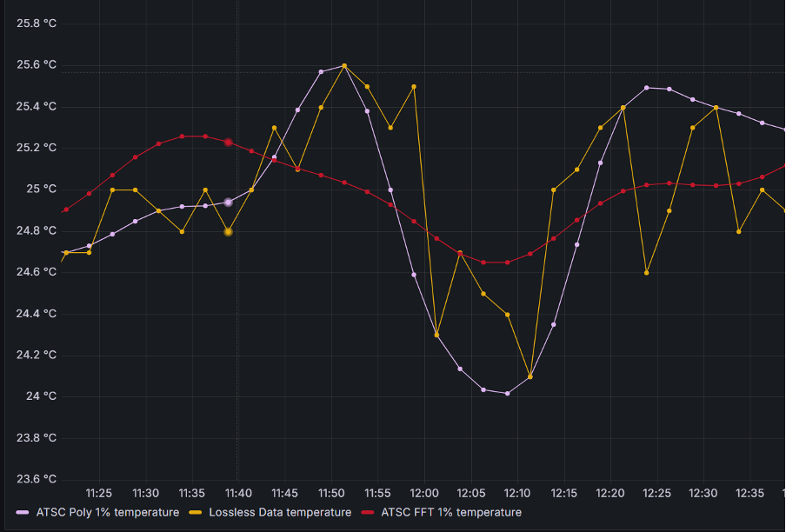Click the highlighted red FFT data point near 11:39

[x=228, y=143]
